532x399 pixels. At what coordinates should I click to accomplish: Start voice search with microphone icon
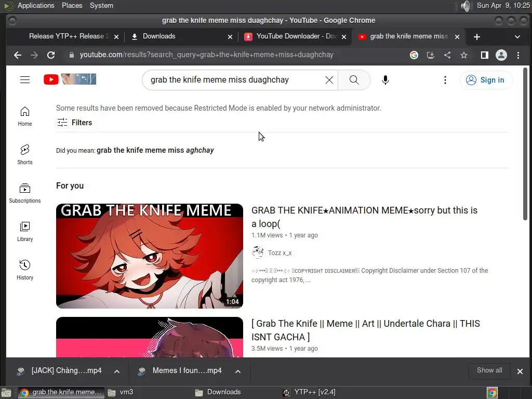pyautogui.click(x=385, y=80)
